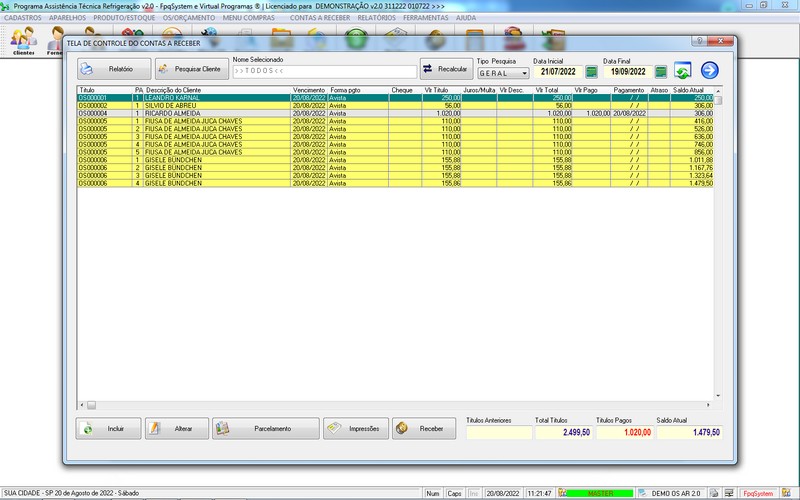
Task: Click saldo value 1.011,88
Action: [701, 160]
